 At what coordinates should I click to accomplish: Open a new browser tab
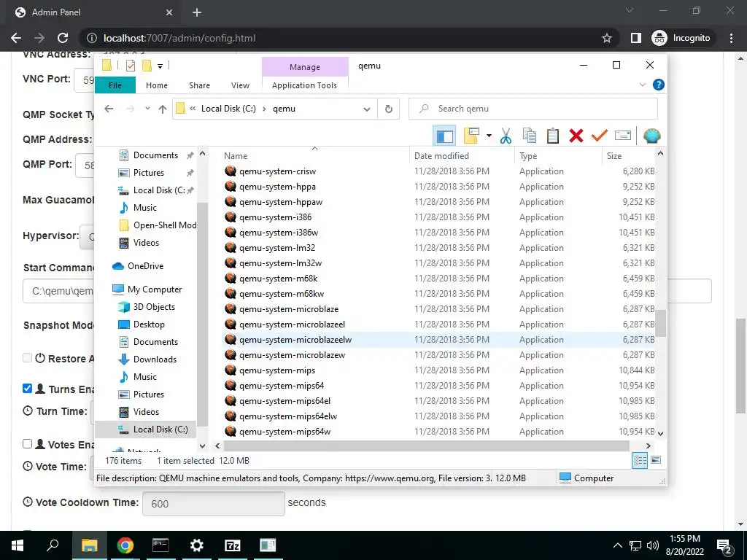click(x=197, y=12)
